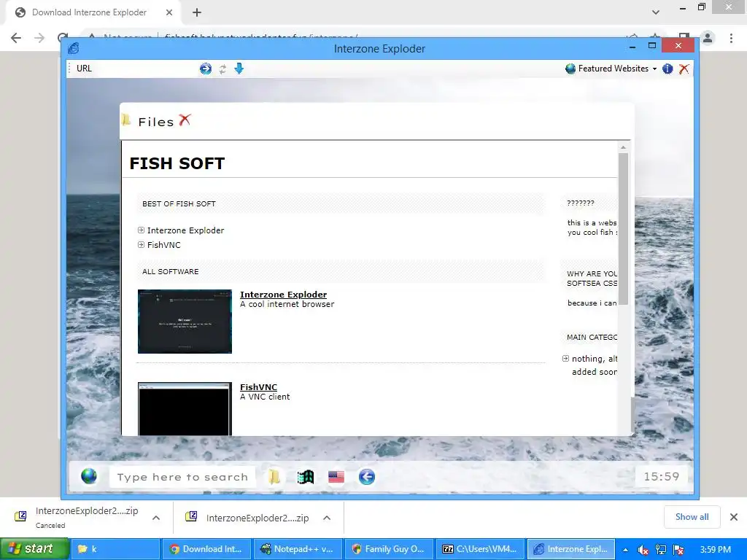Viewport: 747px width, 560px height.
Task: Switch to Download Int... Chrome taskbar item
Action: [206, 549]
